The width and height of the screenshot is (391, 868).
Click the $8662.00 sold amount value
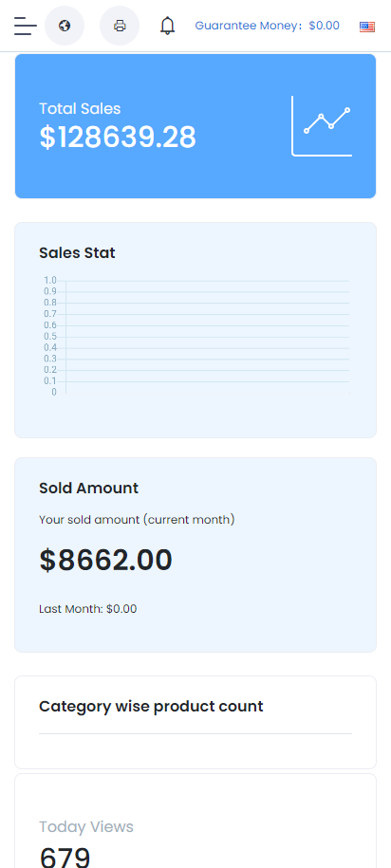[105, 561]
